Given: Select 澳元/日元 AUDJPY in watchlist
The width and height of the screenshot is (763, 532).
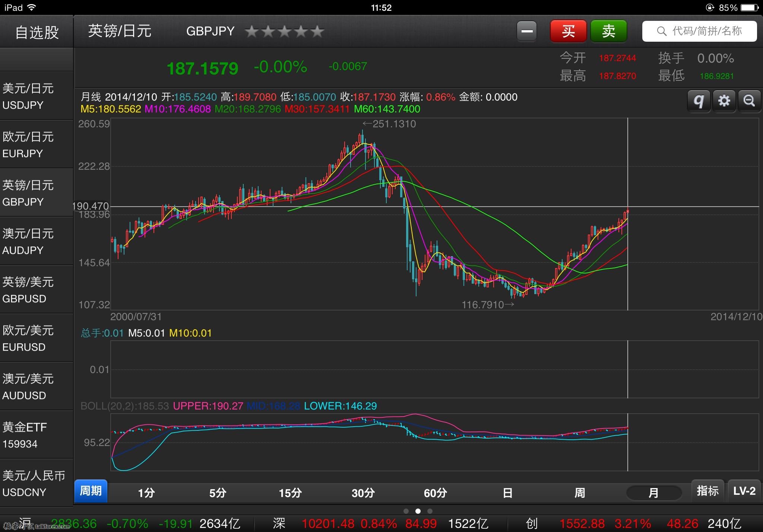Looking at the screenshot, I should point(37,241).
